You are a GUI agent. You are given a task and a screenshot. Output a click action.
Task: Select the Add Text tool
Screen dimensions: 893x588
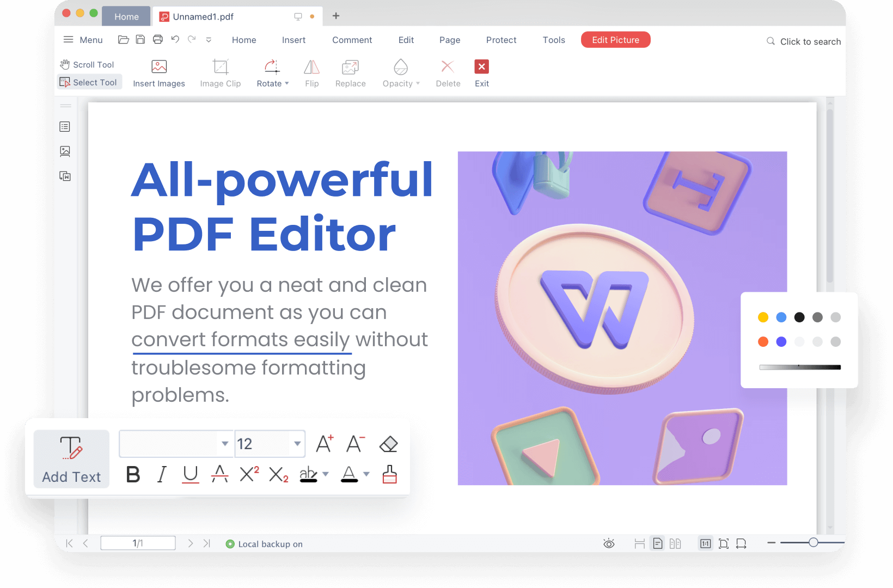point(71,459)
